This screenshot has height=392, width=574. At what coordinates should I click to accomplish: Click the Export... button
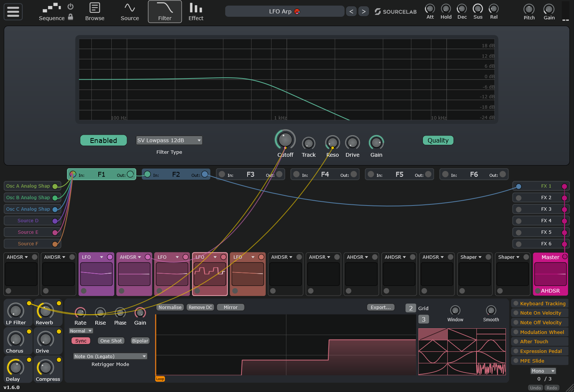380,307
